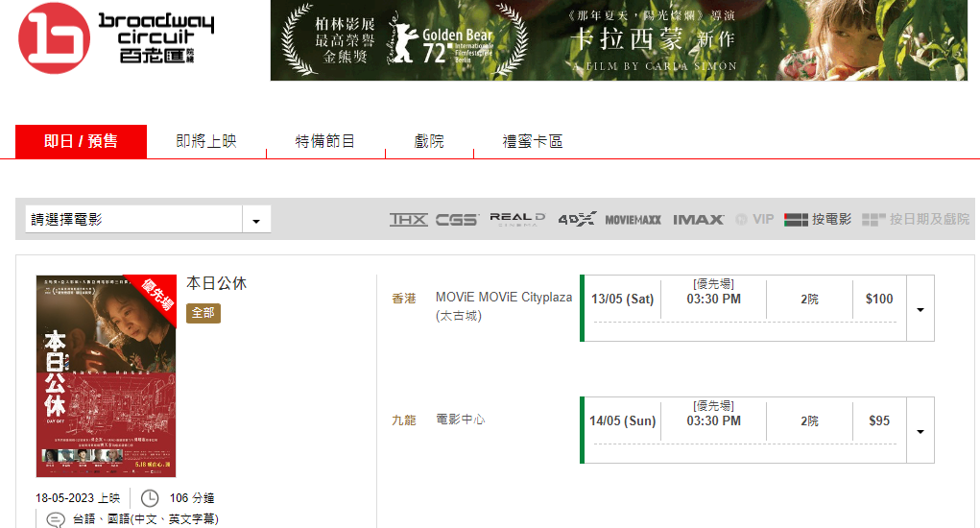Open the Golden Bear film banner
980x528 pixels.
(619, 40)
